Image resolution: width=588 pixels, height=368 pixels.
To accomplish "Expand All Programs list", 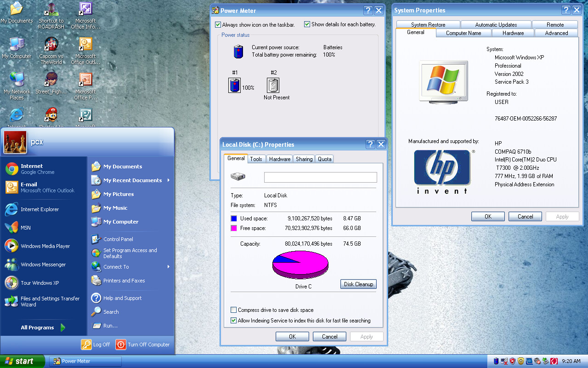I will (x=43, y=328).
